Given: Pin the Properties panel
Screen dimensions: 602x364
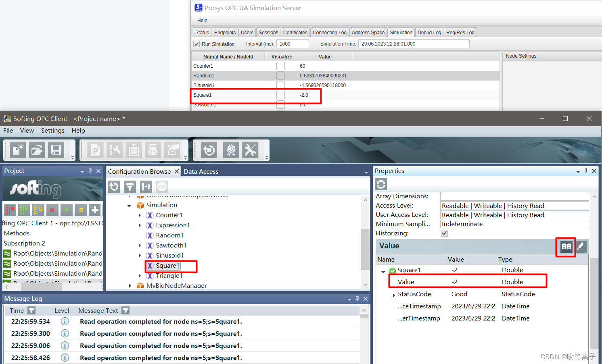Looking at the screenshot, I should [x=586, y=171].
